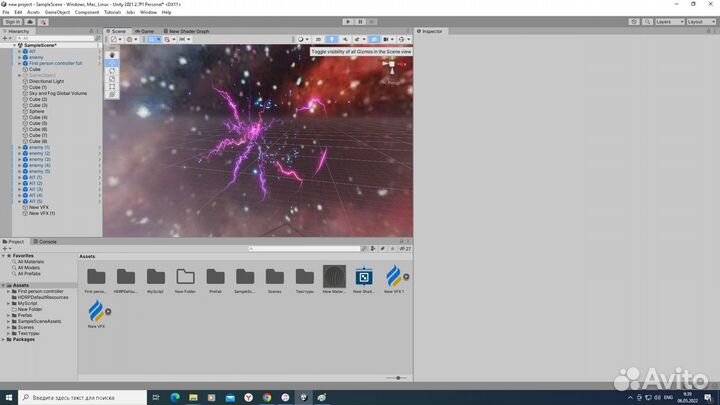Viewport: 720px width, 405px height.
Task: Switch to the New Shader Graph tab
Action: [x=186, y=31]
